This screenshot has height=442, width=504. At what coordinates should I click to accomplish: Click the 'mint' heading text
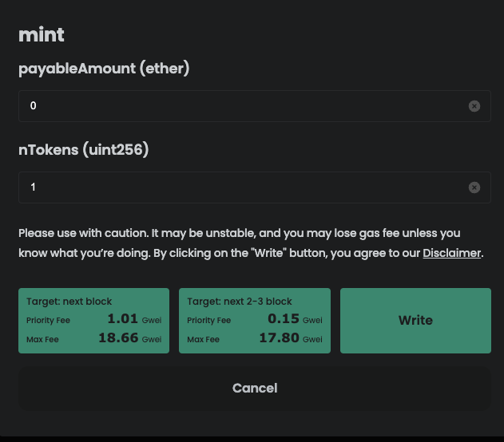[x=42, y=34]
